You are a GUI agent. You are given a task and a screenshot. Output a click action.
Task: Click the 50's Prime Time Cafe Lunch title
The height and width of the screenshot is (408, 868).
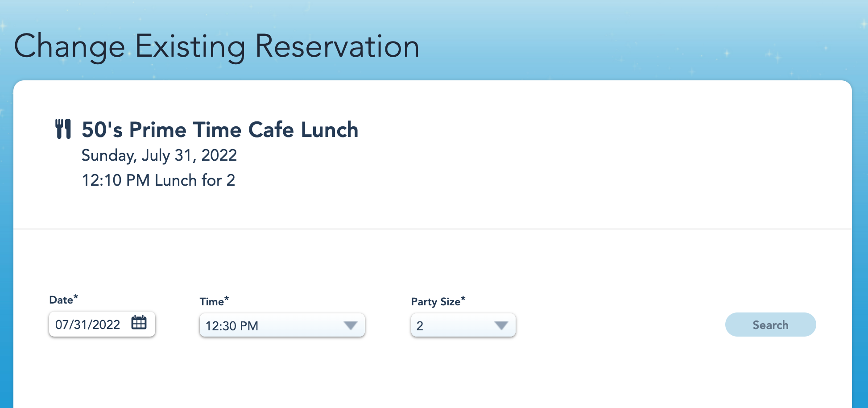(220, 130)
